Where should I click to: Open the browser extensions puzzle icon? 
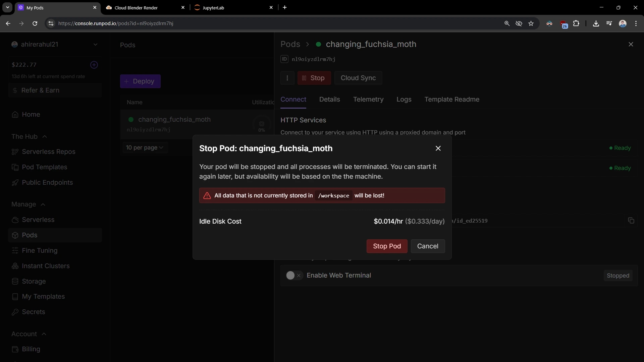click(x=577, y=23)
